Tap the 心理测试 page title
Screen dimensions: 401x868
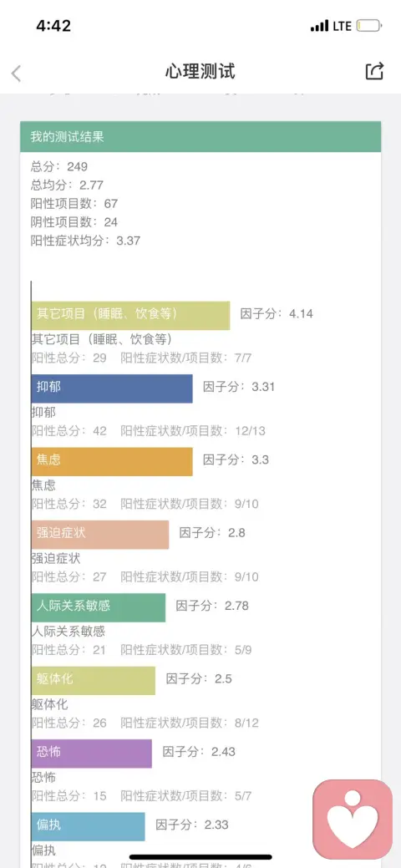point(200,71)
